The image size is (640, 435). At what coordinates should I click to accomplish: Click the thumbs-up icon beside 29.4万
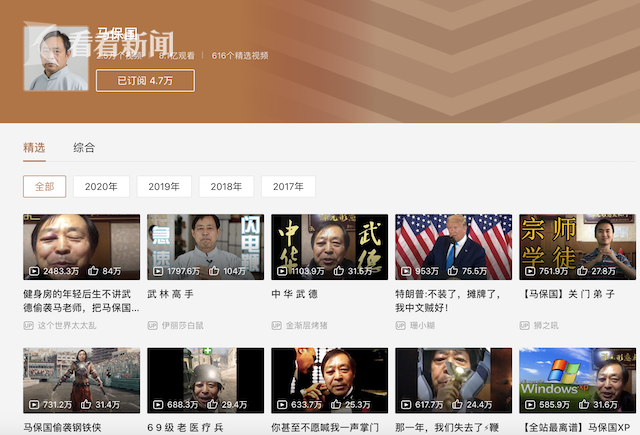click(212, 404)
